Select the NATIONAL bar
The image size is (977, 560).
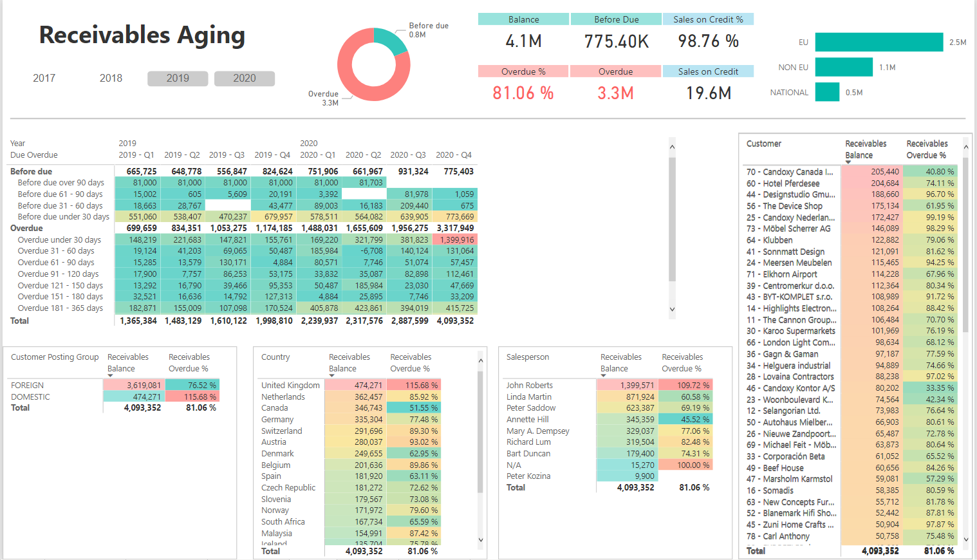click(x=827, y=92)
